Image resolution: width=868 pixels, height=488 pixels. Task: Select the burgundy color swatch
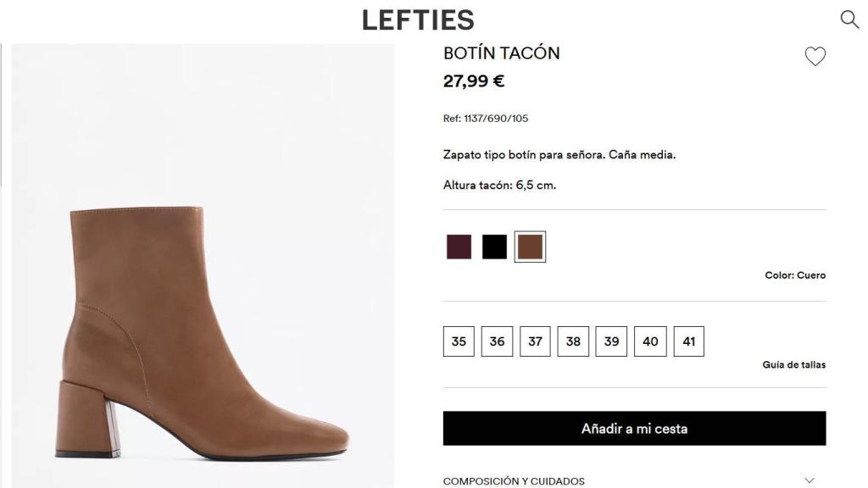459,247
